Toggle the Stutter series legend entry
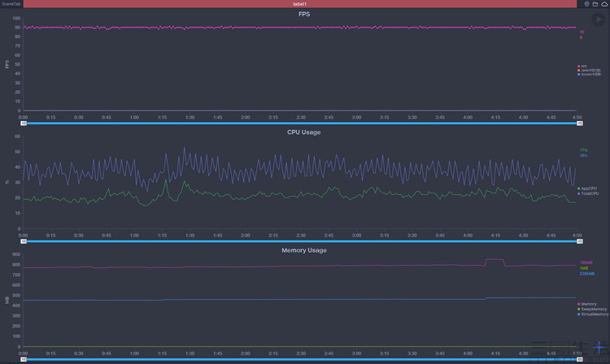 click(x=589, y=74)
